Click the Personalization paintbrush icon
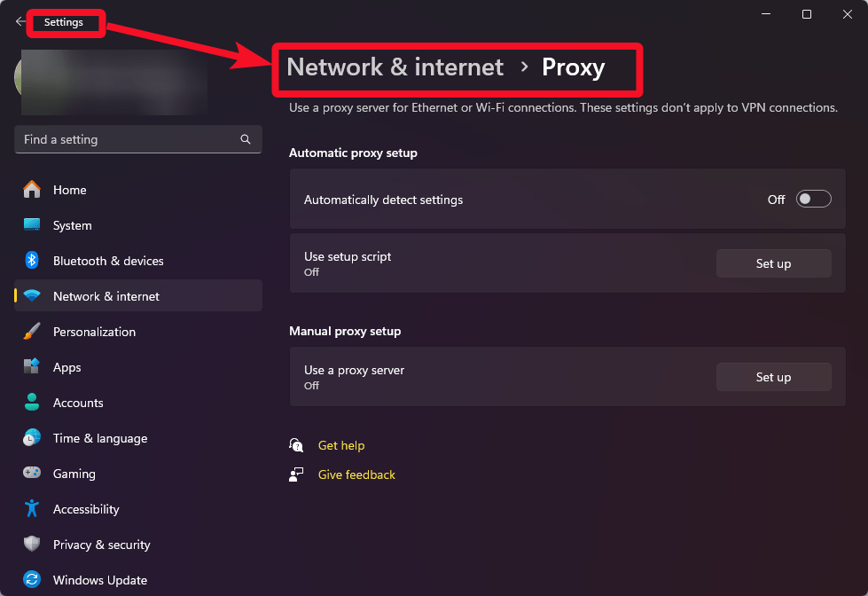The height and width of the screenshot is (596, 868). pos(32,332)
